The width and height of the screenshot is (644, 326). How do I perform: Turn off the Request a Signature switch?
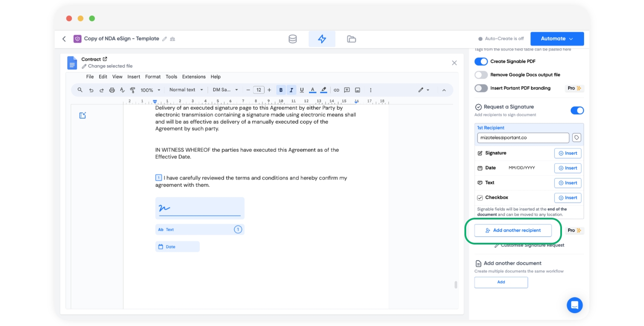click(x=577, y=110)
